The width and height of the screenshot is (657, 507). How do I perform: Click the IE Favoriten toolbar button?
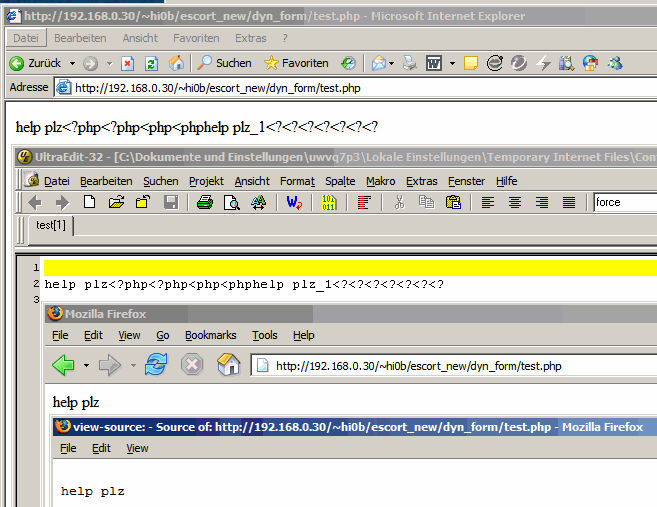point(295,63)
